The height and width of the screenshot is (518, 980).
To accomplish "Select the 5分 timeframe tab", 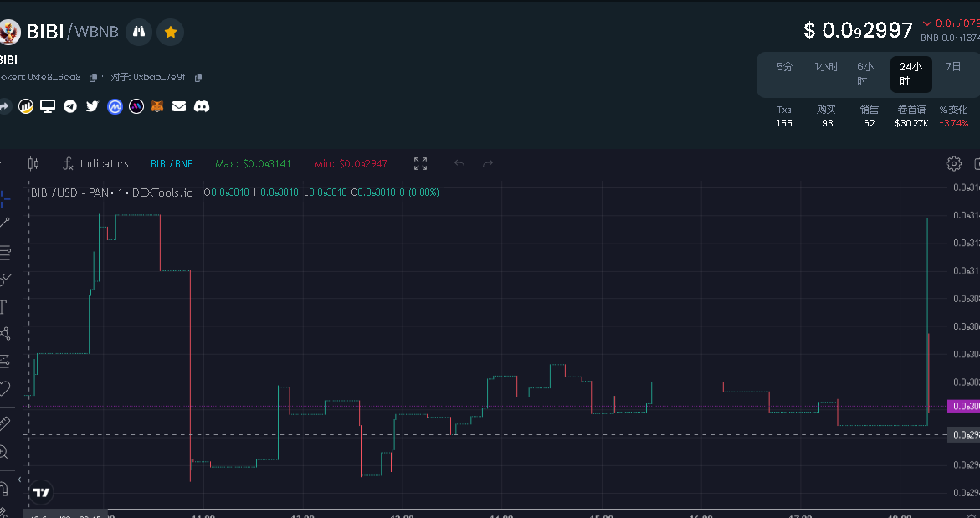I will 785,67.
